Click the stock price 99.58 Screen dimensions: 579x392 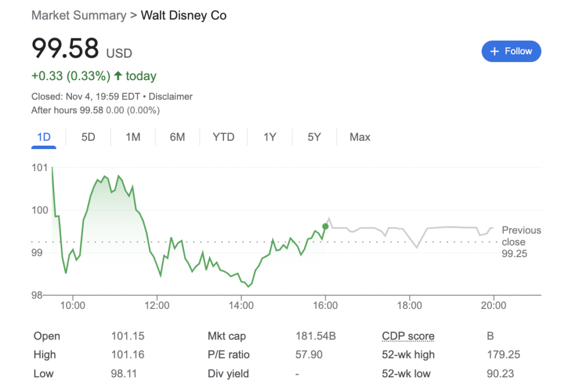point(66,49)
